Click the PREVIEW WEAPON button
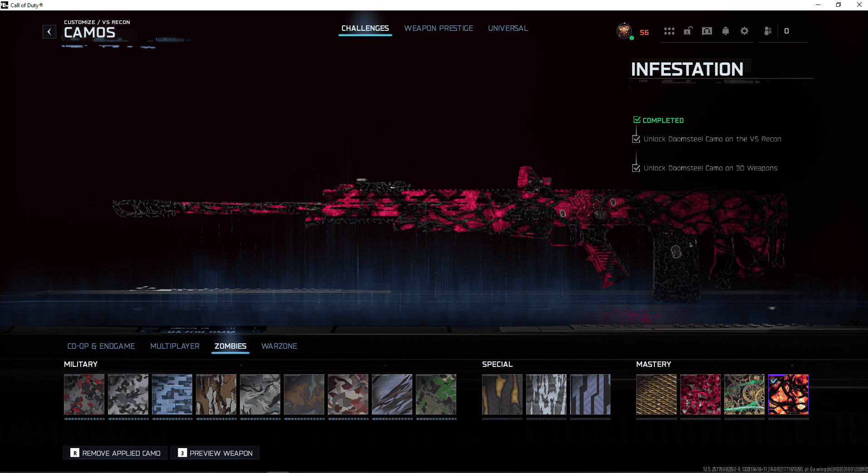The height and width of the screenshot is (473, 868). (215, 453)
